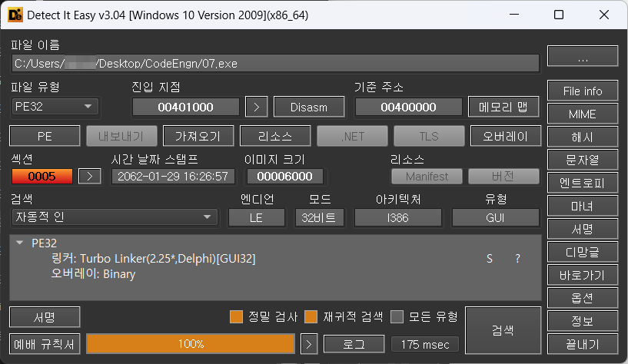Open 가져오기 (imports) view
Screen dimensions: 628x364
tap(198, 137)
